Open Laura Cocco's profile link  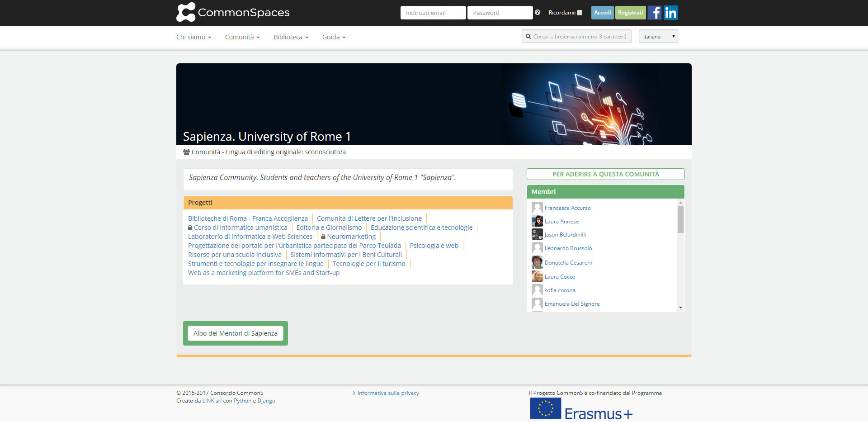click(x=560, y=277)
